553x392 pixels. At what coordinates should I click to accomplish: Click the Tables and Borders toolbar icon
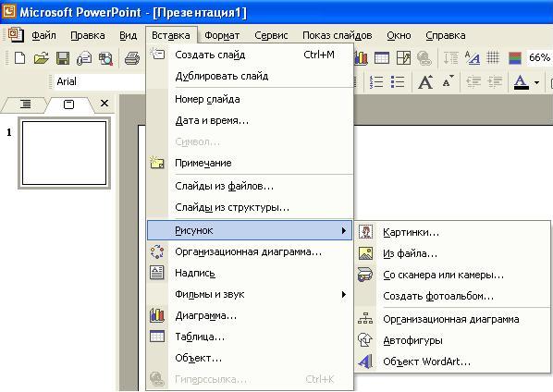tap(403, 58)
